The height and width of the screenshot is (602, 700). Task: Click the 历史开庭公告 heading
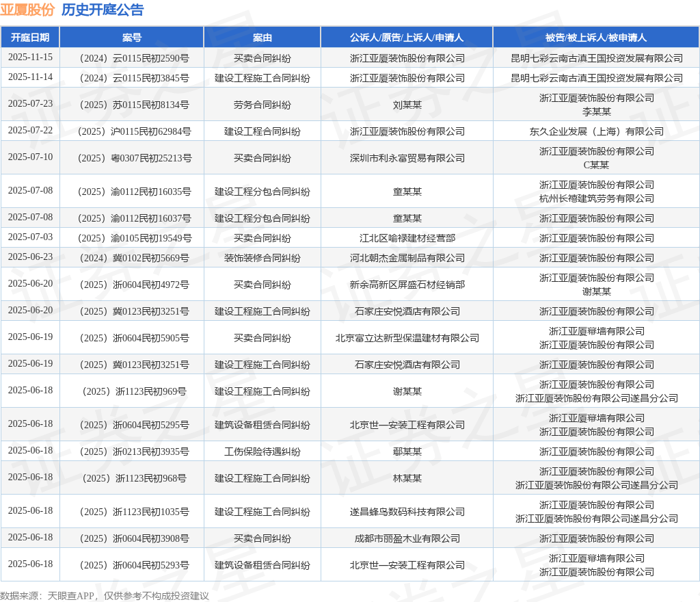[103, 10]
